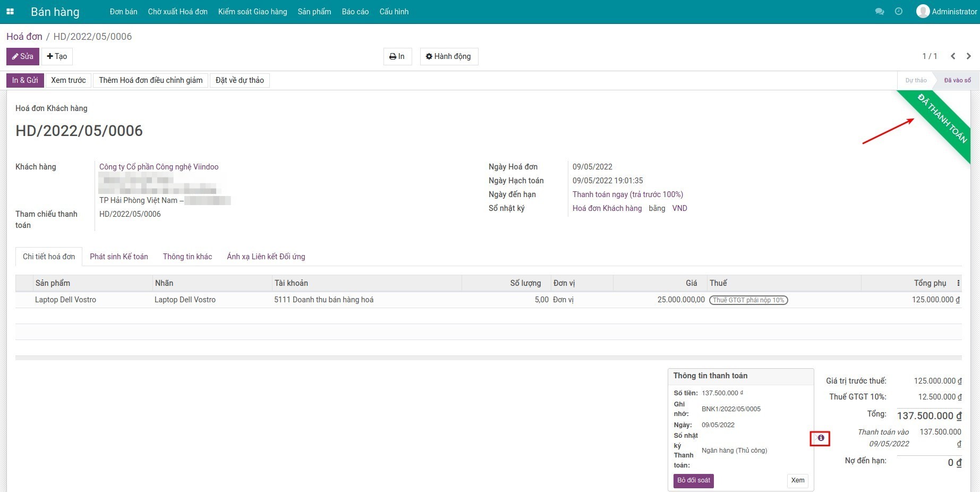The height and width of the screenshot is (492, 980).
Task: Click the Tạo create button
Action: 57,56
